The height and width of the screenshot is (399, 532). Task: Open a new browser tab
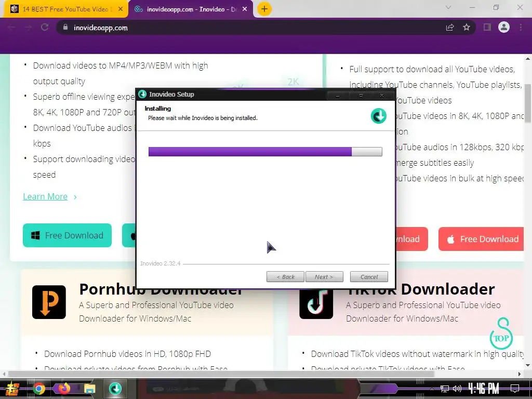[x=264, y=9]
